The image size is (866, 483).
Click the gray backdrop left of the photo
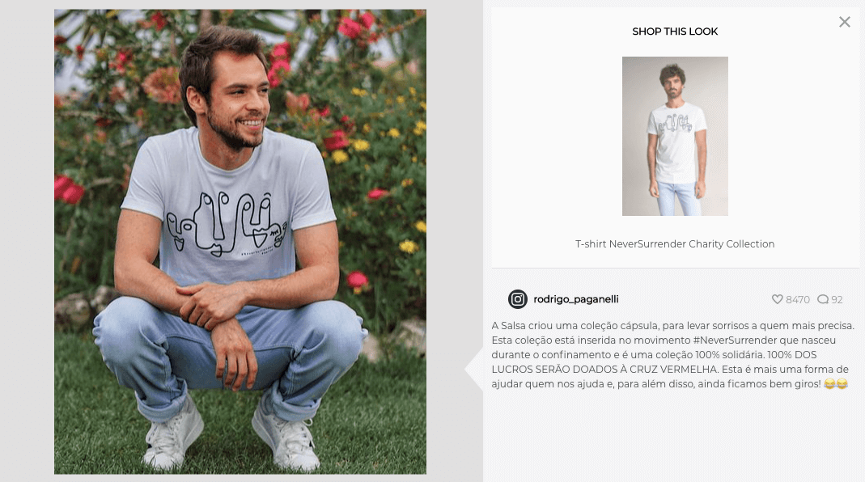[27, 241]
